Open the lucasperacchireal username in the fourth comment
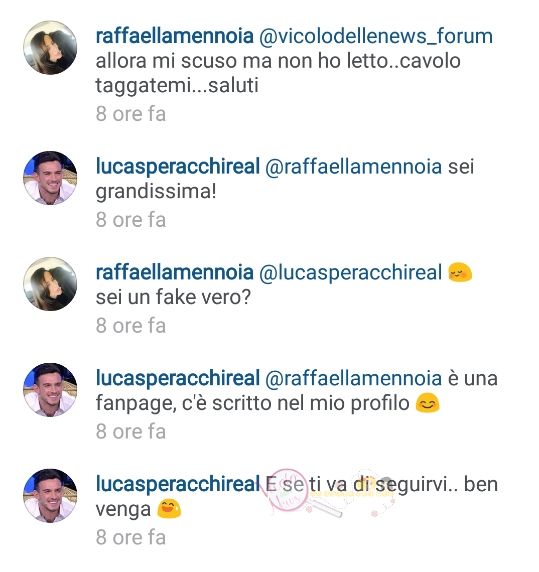This screenshot has width=539, height=572. pos(178,378)
